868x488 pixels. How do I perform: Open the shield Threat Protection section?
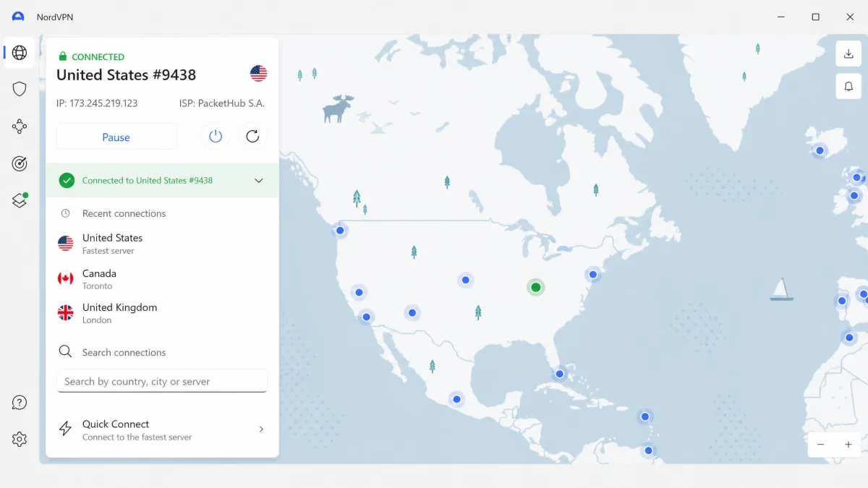pos(20,89)
